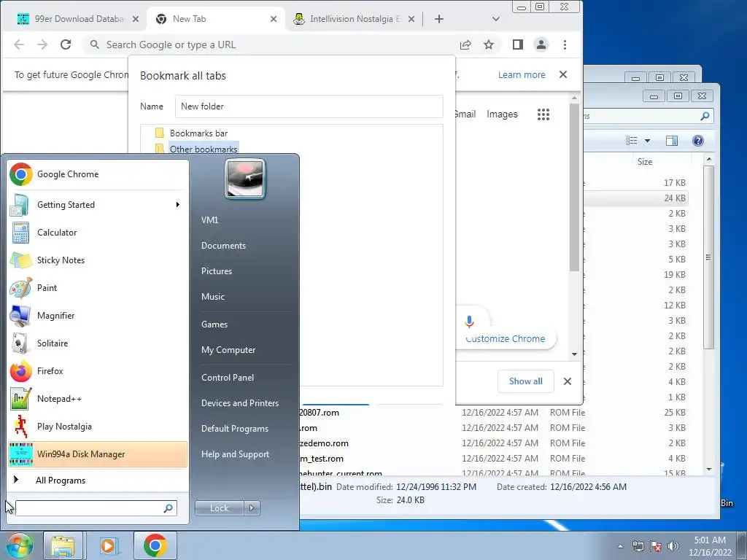Open My Computer from Start menu

coord(228,350)
